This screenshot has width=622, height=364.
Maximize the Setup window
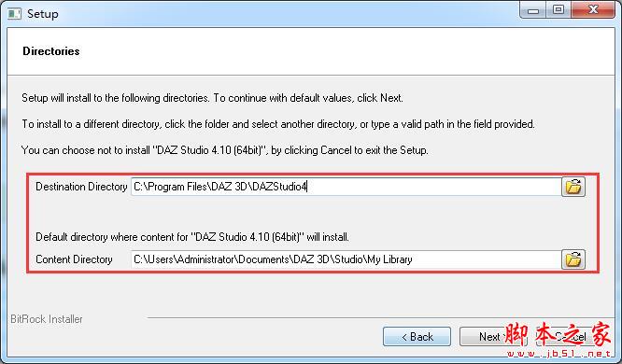pyautogui.click(x=558, y=10)
